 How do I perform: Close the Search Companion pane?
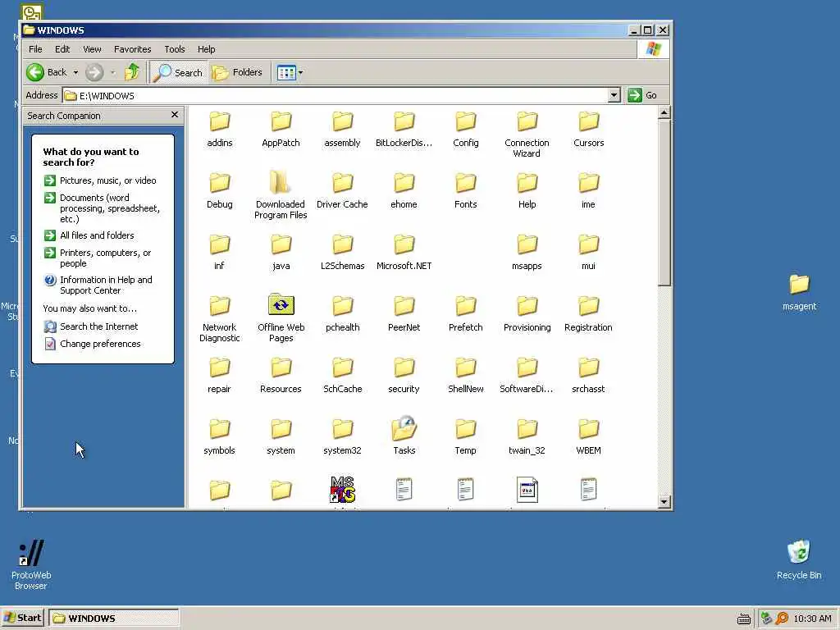tap(174, 115)
